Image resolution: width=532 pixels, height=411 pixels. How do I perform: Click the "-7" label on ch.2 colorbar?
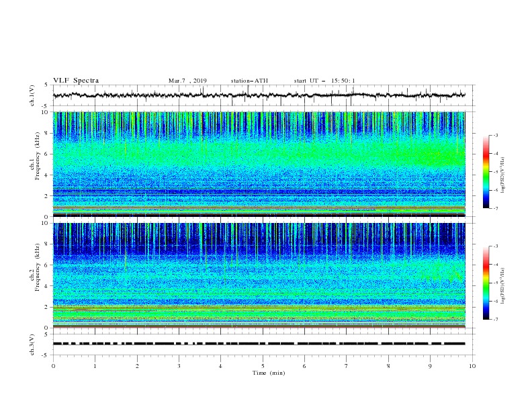[495, 319]
